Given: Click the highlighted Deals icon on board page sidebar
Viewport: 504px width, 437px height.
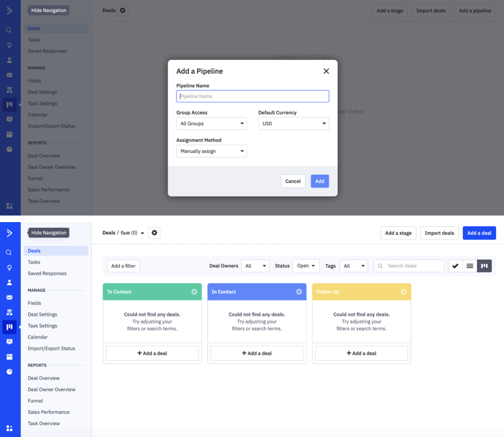Looking at the screenshot, I should click(x=9, y=327).
